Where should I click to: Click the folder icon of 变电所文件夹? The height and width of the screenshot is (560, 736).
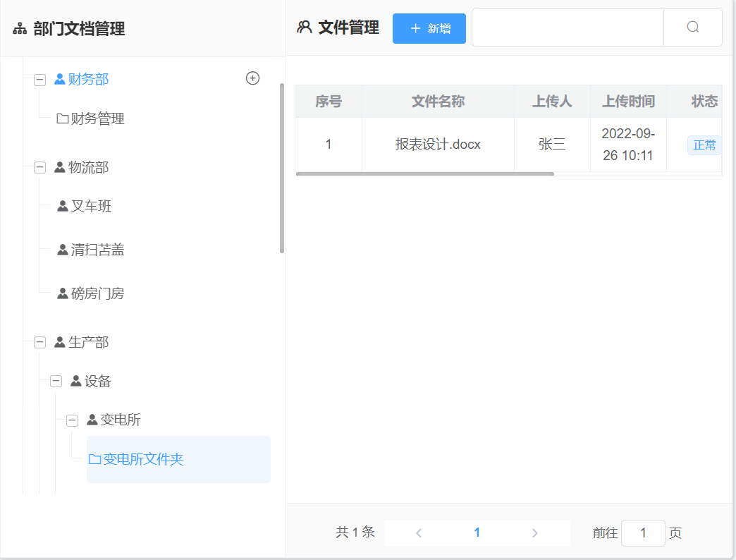click(95, 460)
